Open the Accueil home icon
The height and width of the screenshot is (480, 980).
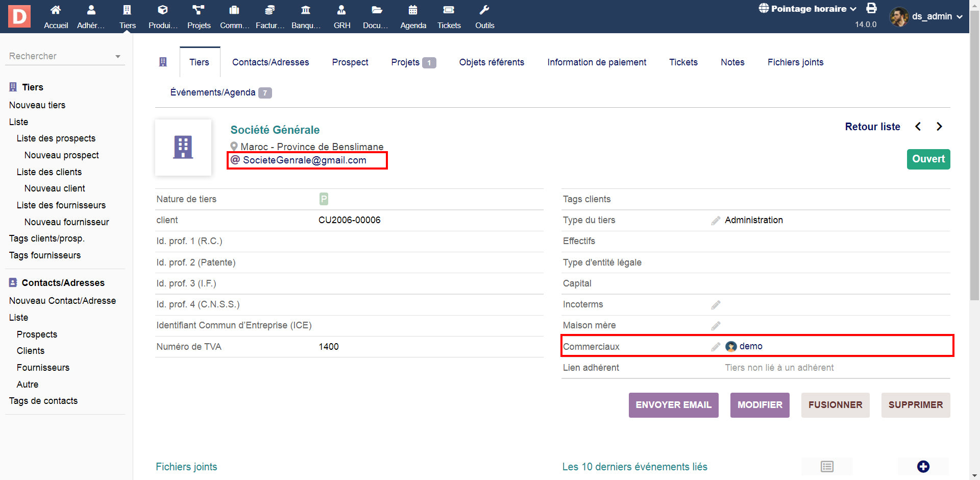coord(56,10)
